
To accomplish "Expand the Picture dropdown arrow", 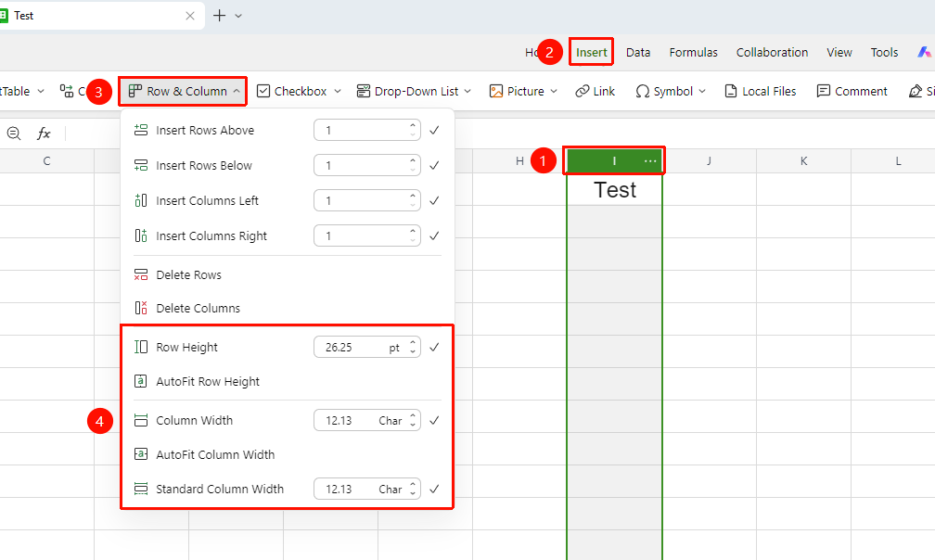I will coord(554,91).
